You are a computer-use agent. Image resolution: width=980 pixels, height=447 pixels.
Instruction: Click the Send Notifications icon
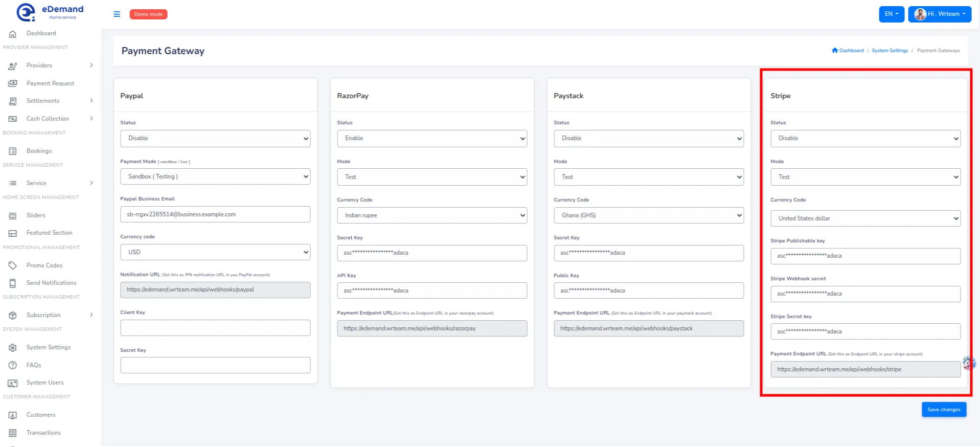13,283
